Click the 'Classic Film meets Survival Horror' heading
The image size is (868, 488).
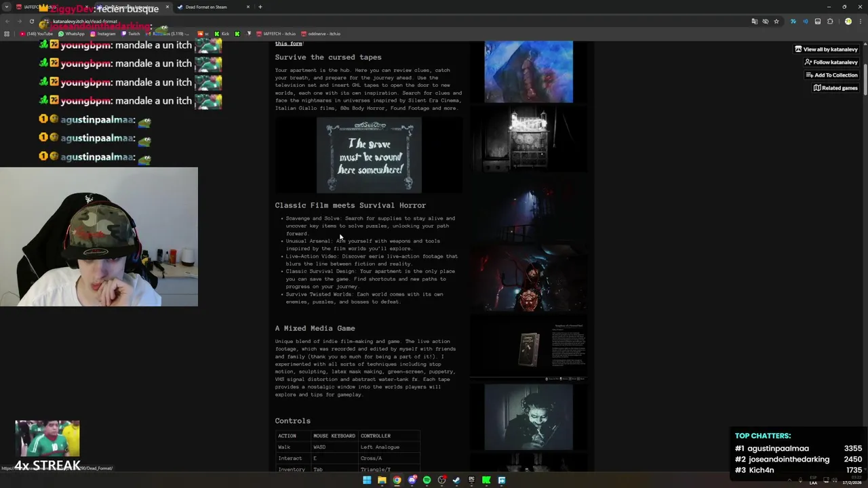pos(351,205)
